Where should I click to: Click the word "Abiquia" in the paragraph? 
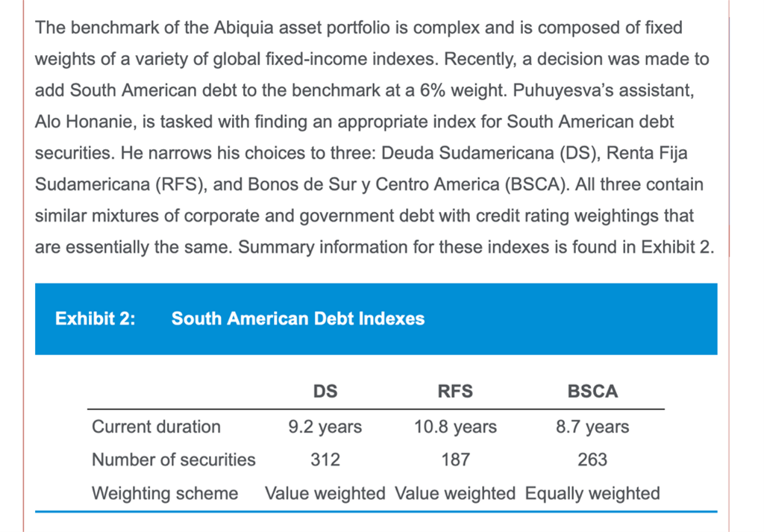tap(243, 28)
